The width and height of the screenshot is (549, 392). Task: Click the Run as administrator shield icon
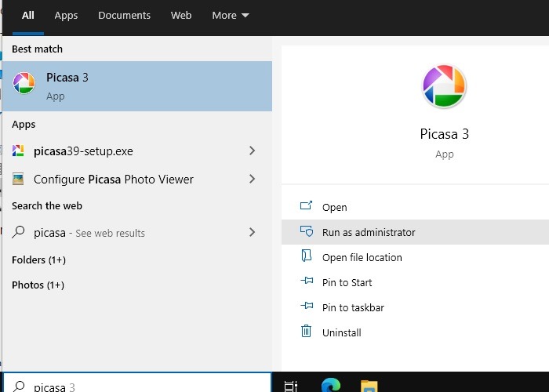pos(307,231)
